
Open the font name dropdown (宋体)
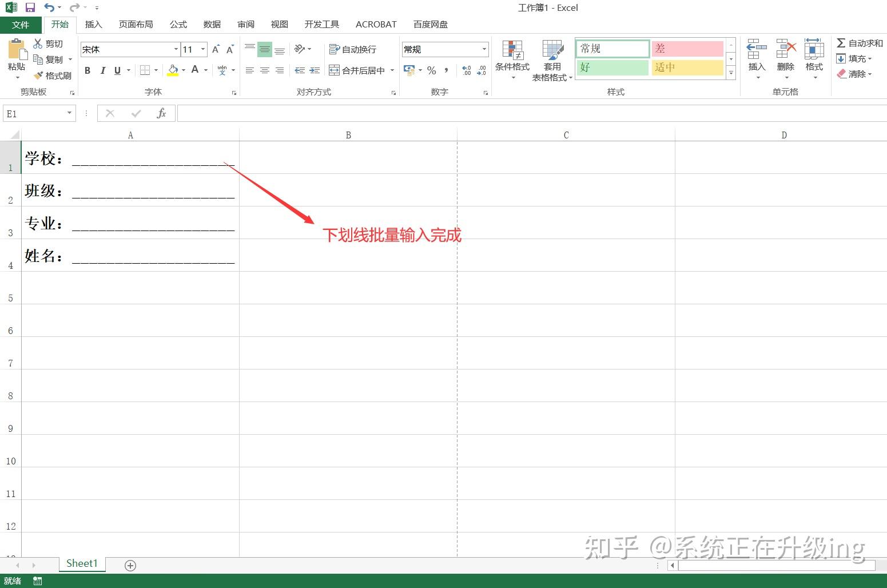(176, 49)
